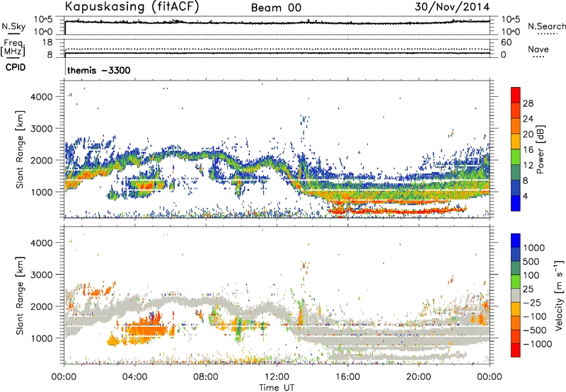
Task: Click the 'Slant Range [km]' label of velocity panel
Action: pyautogui.click(x=20, y=296)
